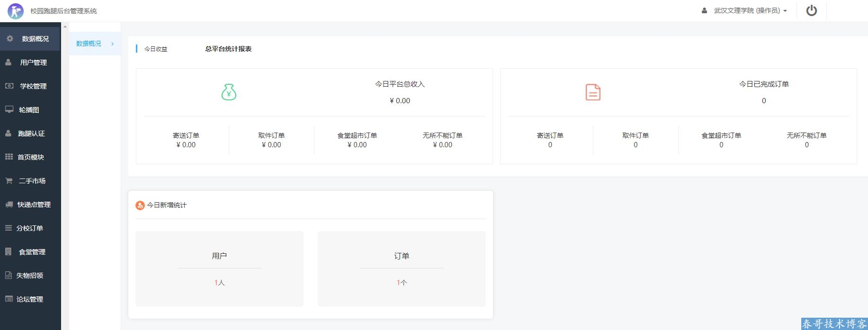Screen dimensions: 868x330
Task: Click 寄送订单 under completed orders
Action: (550, 135)
